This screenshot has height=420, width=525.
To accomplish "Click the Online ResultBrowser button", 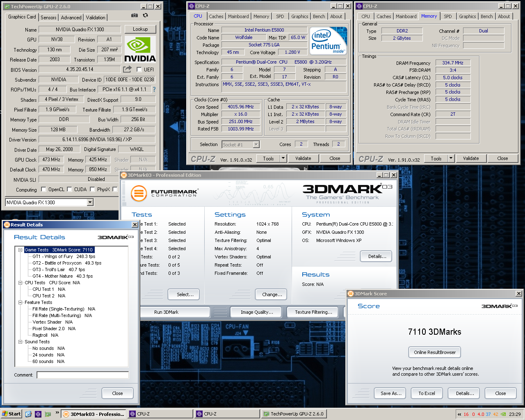I will (435, 352).
